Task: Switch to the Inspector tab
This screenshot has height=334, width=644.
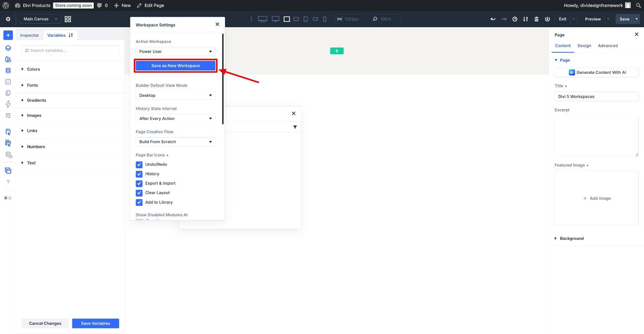Action: tap(29, 35)
